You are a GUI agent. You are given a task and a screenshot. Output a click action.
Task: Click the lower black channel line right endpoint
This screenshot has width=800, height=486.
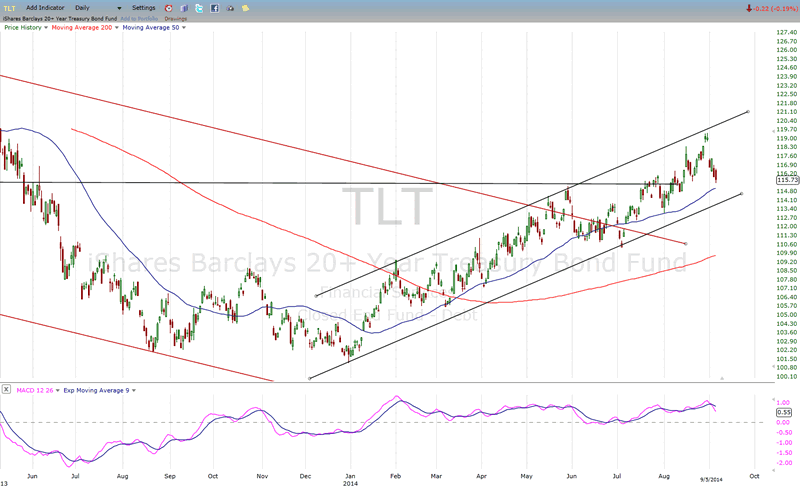(741, 194)
